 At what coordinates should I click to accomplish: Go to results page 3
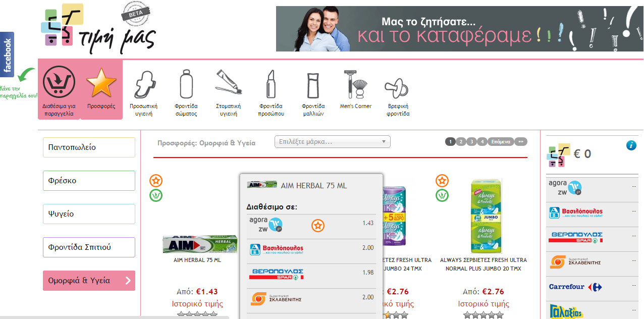coord(471,142)
